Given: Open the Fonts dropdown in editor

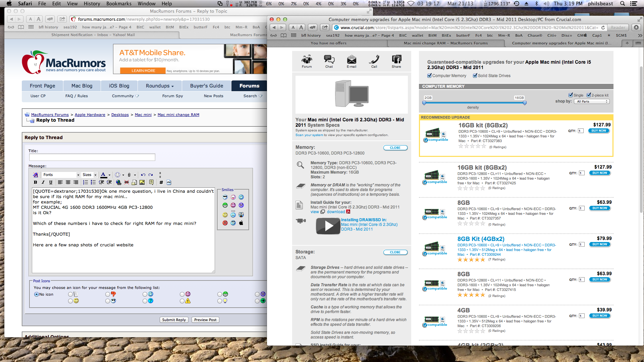Looking at the screenshot, I should coord(61,175).
